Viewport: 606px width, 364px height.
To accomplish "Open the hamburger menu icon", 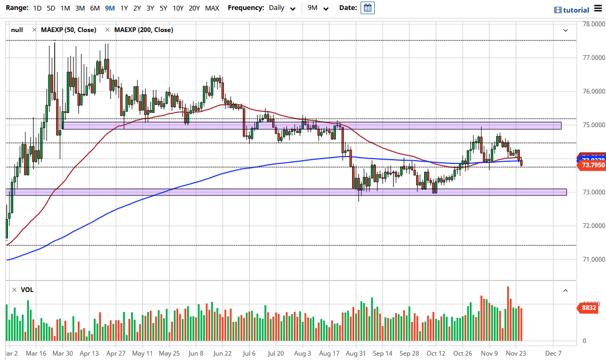I will (x=598, y=8).
